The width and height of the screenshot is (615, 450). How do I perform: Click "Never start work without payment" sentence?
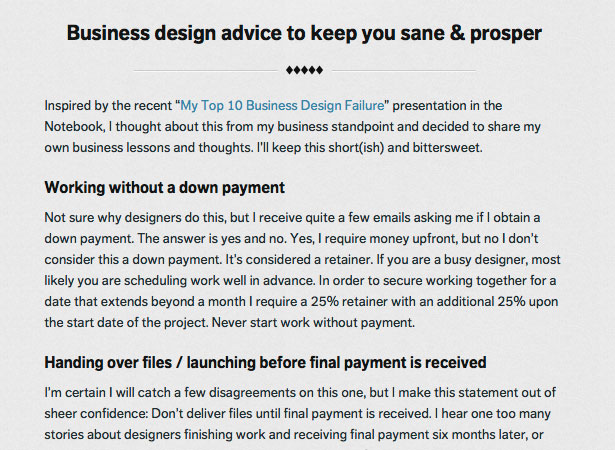click(313, 323)
